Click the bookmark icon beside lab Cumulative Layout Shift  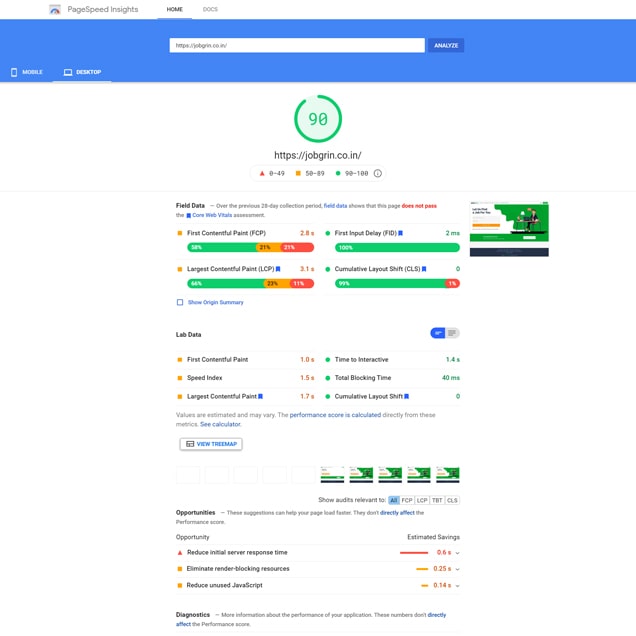coord(406,396)
